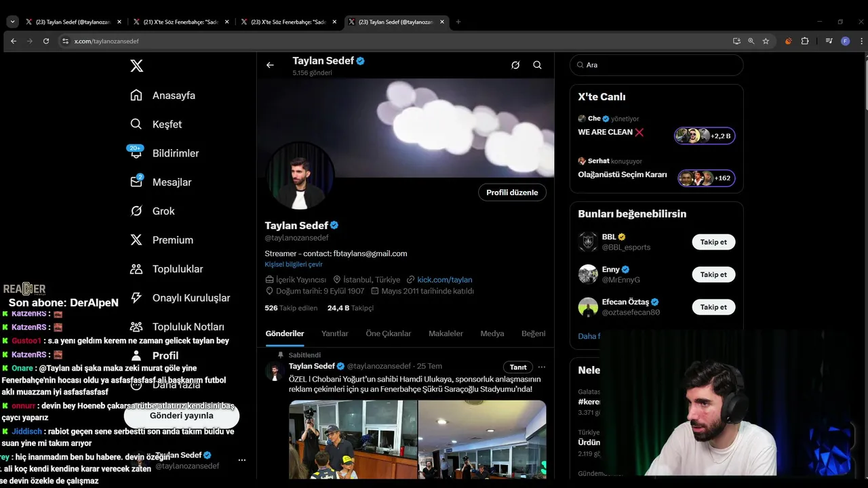This screenshot has width=868, height=488.
Task: Switch to first Taylan Sedef browser tab
Action: [73, 22]
